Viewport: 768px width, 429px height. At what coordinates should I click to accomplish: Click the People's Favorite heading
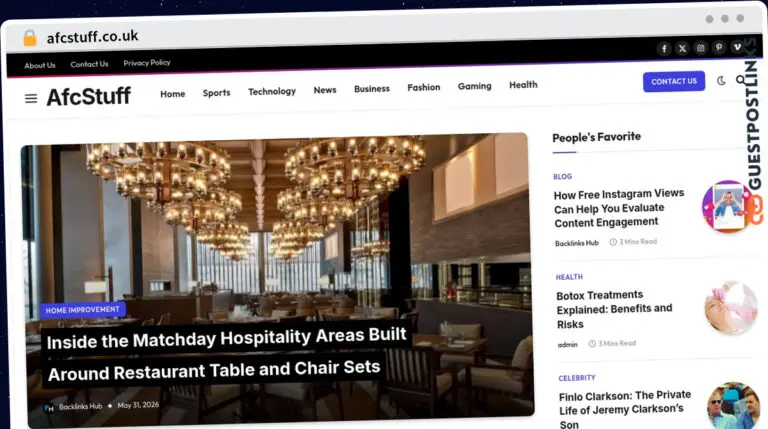(x=596, y=137)
